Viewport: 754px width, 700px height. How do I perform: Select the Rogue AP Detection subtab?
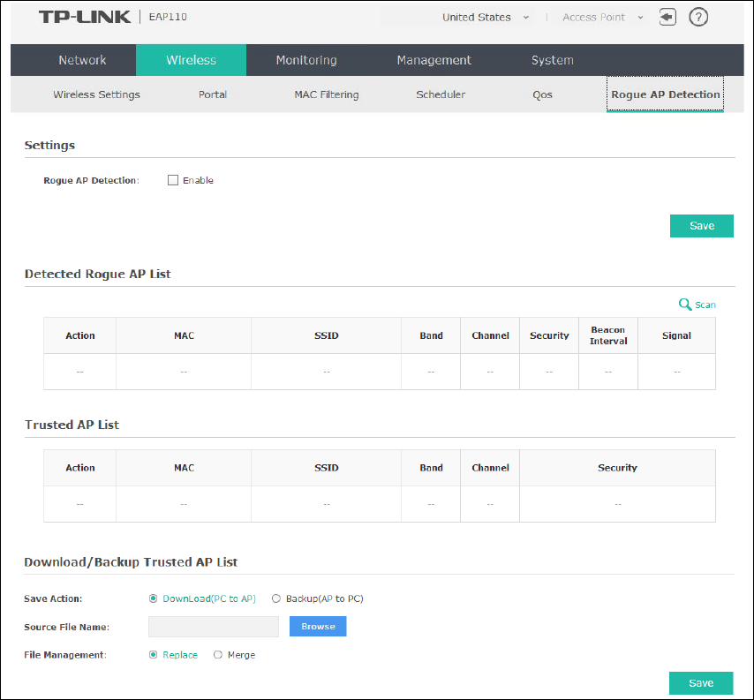pos(665,94)
